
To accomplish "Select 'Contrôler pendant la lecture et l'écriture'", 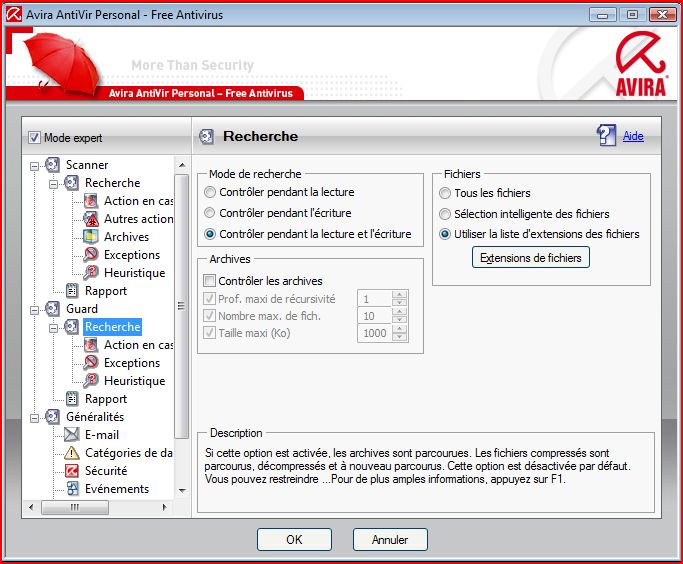I will pyautogui.click(x=210, y=234).
